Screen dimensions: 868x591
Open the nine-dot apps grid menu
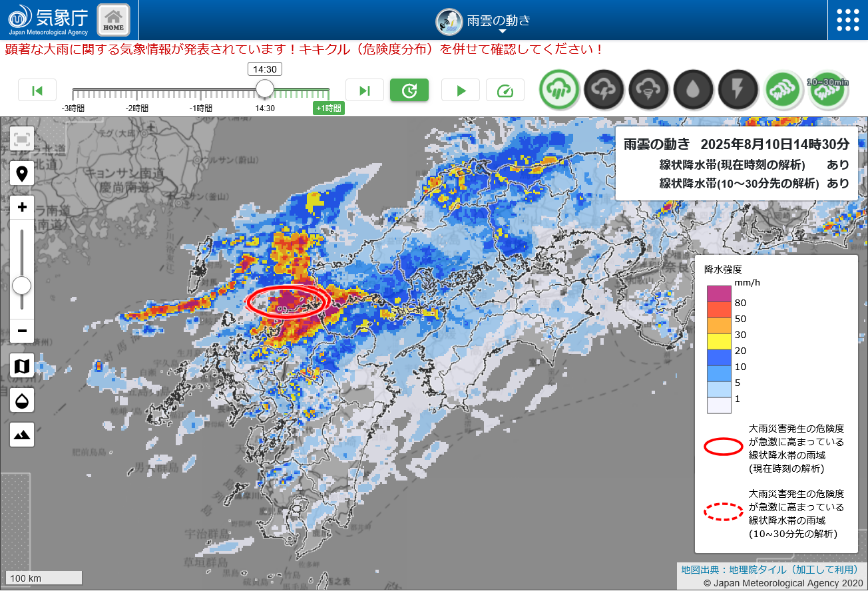(x=847, y=20)
